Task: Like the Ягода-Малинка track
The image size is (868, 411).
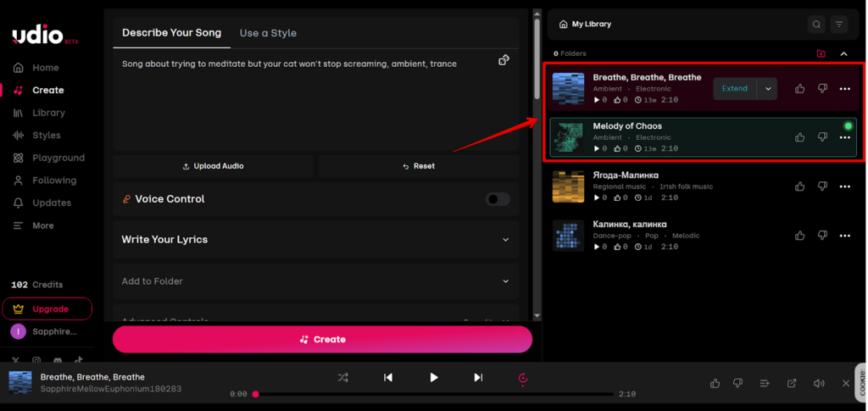Action: point(800,186)
